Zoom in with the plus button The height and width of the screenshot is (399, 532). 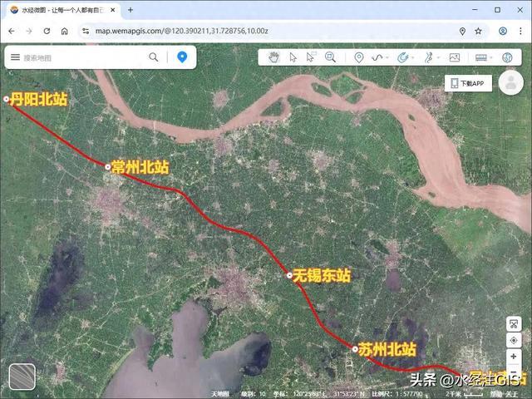[x=514, y=357]
